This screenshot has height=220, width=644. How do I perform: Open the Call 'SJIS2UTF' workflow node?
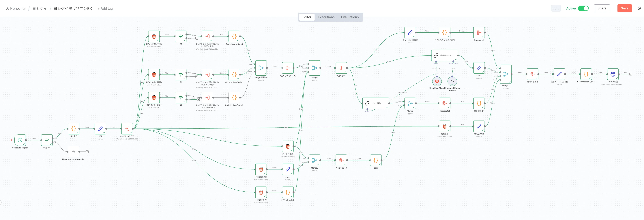click(x=127, y=129)
